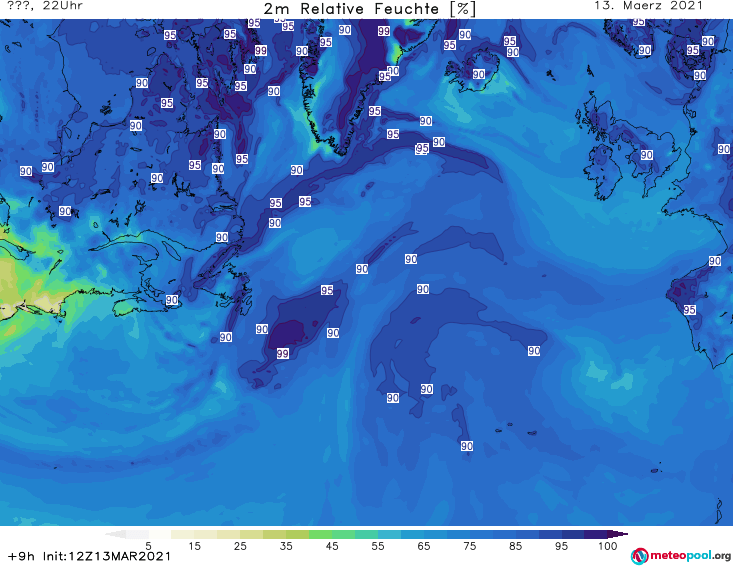Click the southernmost 90 contour label on map
Image resolution: width=733 pixels, height=566 pixels.
(467, 446)
